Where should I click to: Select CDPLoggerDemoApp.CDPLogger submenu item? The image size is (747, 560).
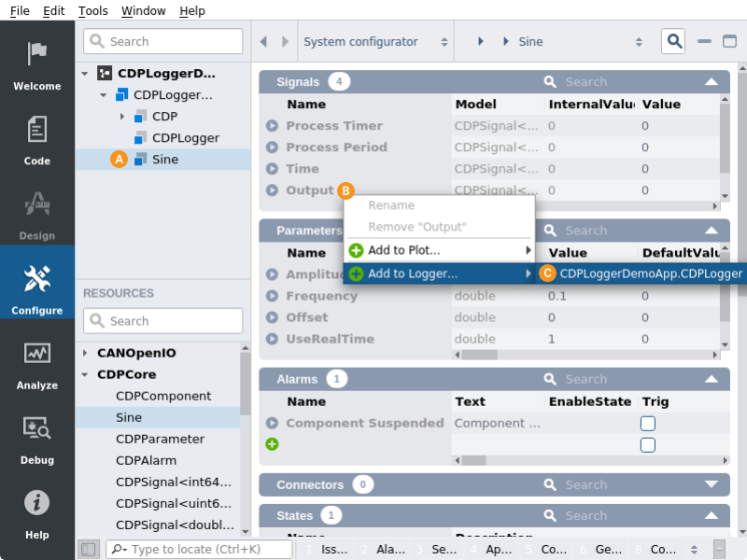[650, 273]
